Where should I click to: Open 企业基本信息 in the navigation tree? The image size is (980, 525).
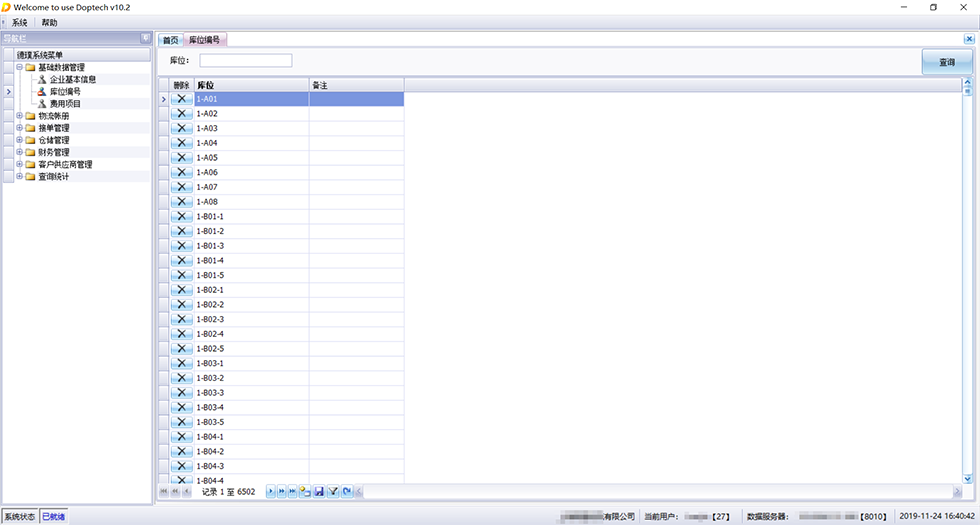pyautogui.click(x=73, y=79)
